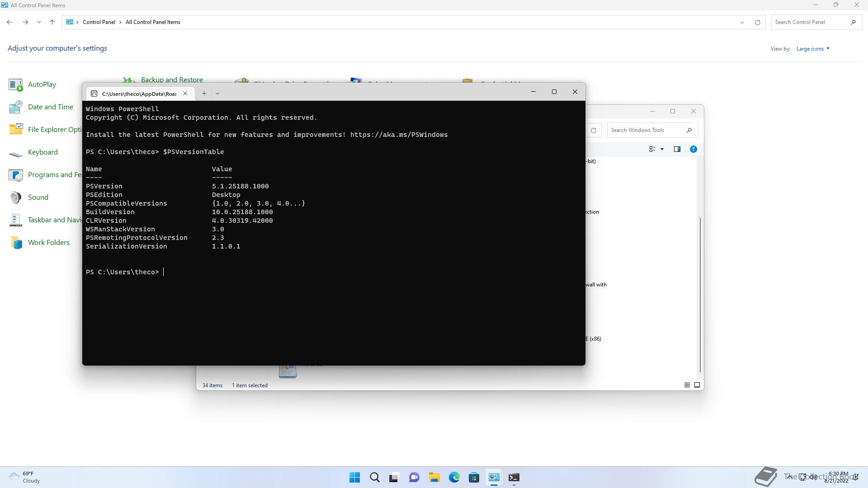Open taskbar Search
This screenshot has height=488, width=868.
[x=375, y=478]
